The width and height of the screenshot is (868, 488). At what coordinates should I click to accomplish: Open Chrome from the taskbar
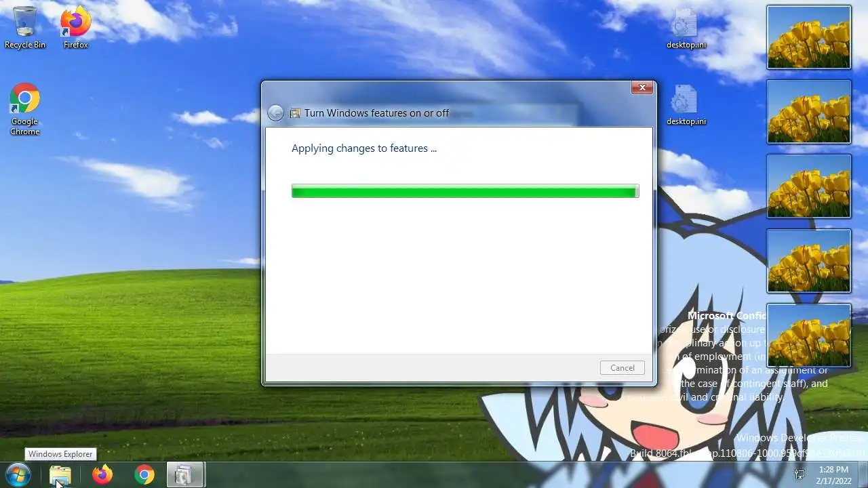coord(144,475)
